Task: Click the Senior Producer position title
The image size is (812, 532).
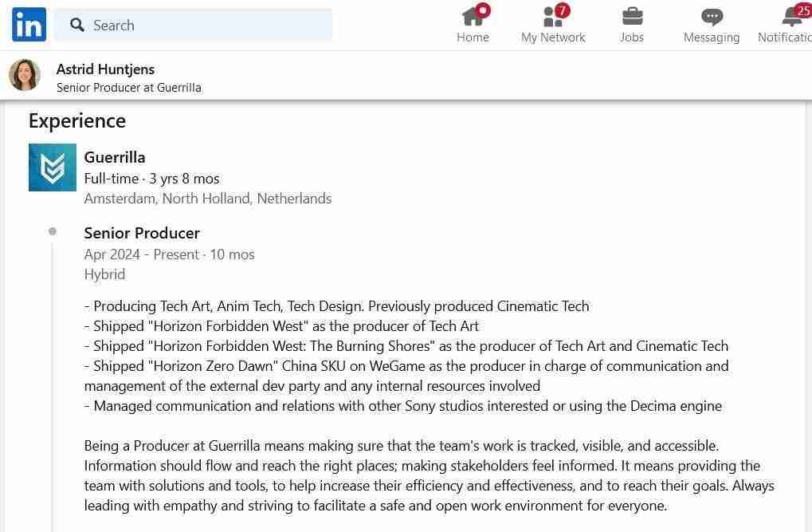Action: (142, 233)
